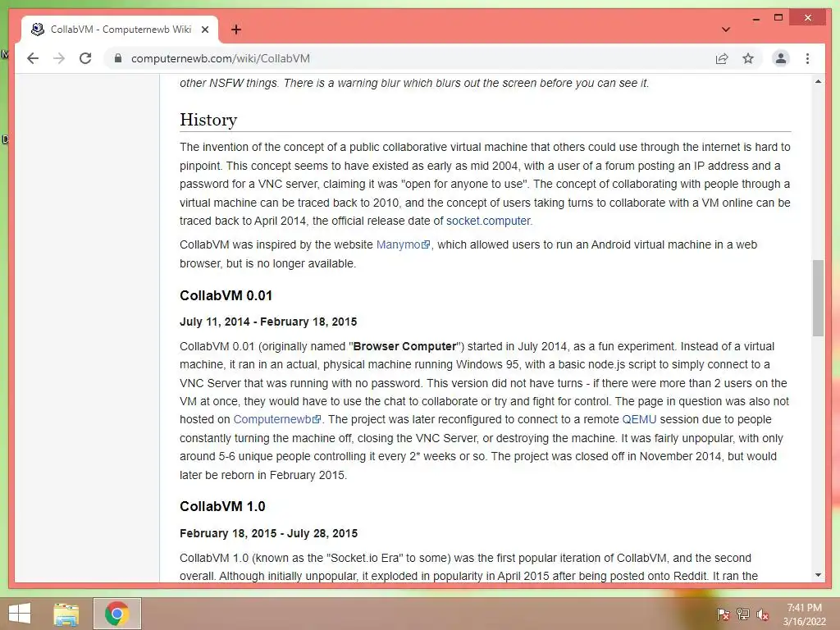Image resolution: width=840 pixels, height=630 pixels.
Task: Click the date range February 18, 2015 - July 28, 2015
Action: (268, 533)
